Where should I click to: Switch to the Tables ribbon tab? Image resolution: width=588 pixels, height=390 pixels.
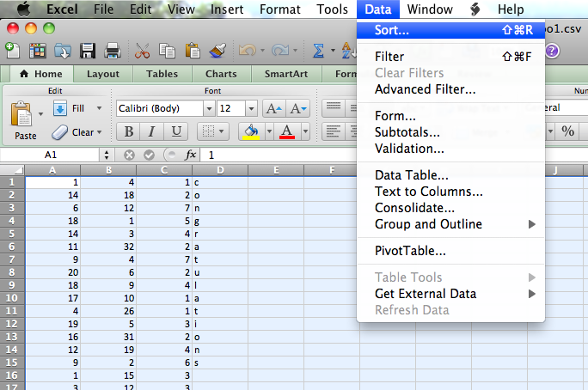162,74
